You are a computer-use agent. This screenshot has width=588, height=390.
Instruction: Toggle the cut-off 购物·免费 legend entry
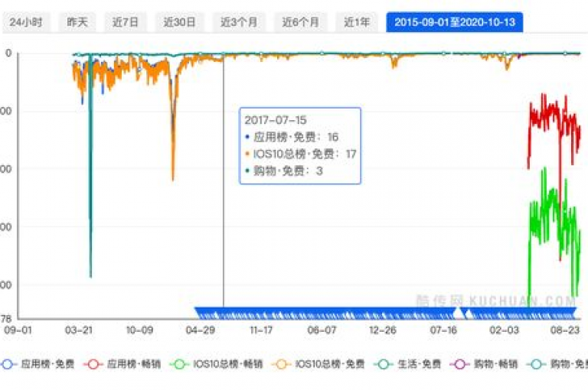tap(557, 364)
